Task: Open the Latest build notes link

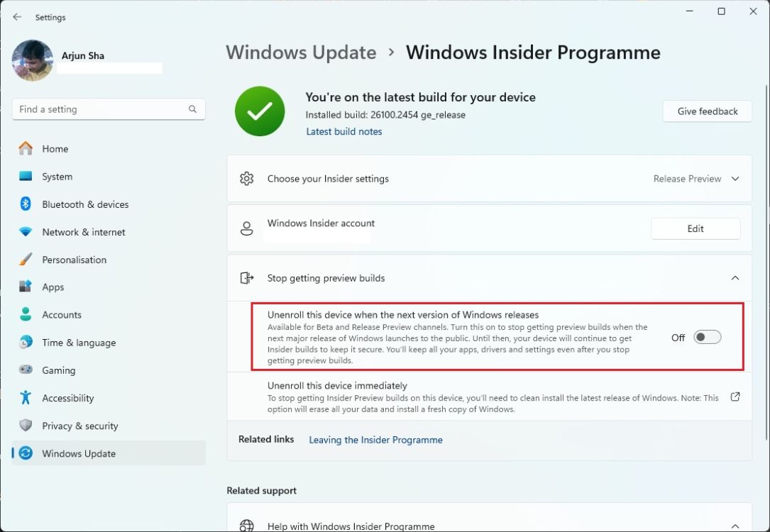Action: 343,131
